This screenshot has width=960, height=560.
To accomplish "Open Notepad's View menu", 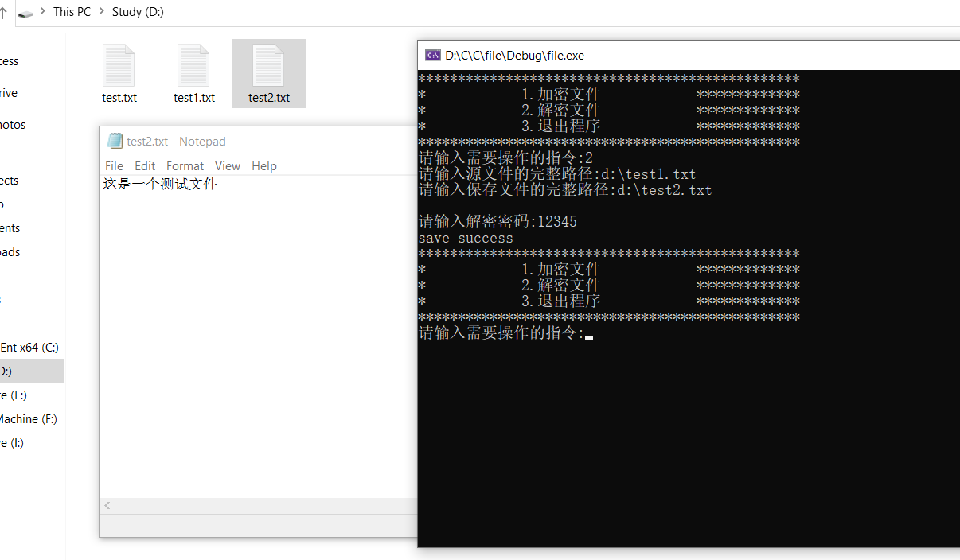I will [227, 165].
